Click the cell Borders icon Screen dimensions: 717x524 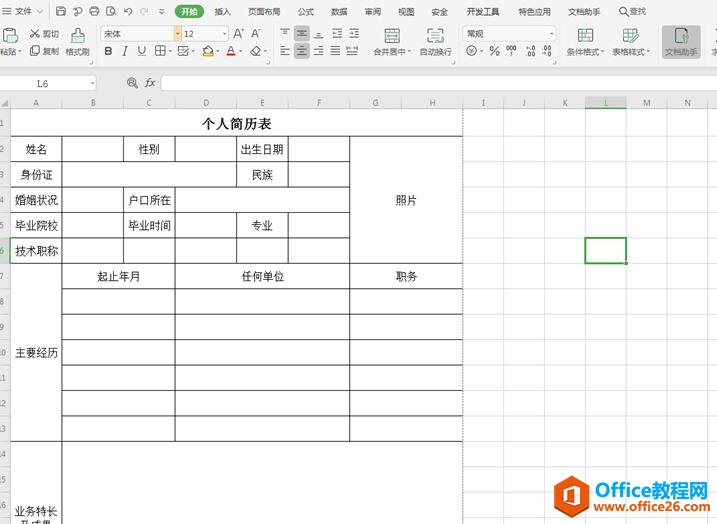(160, 51)
